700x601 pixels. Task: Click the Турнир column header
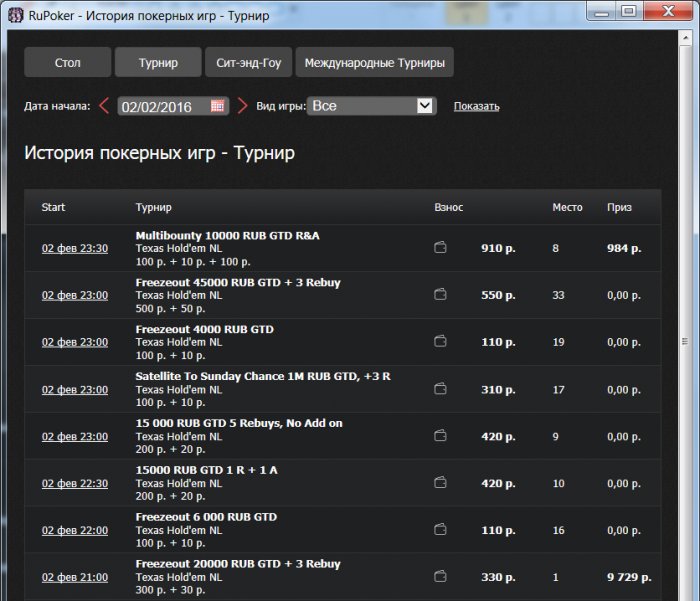click(153, 207)
